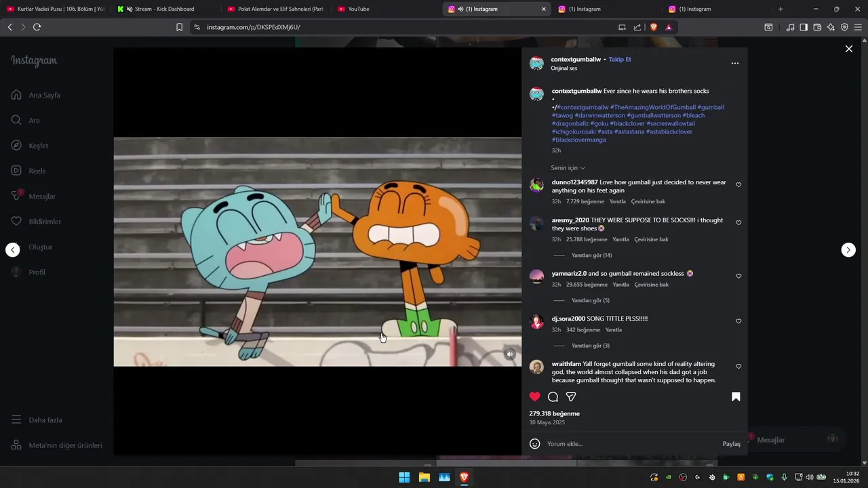Open Bildirimler heart notifications icon
The width and height of the screenshot is (868, 488).
16,222
